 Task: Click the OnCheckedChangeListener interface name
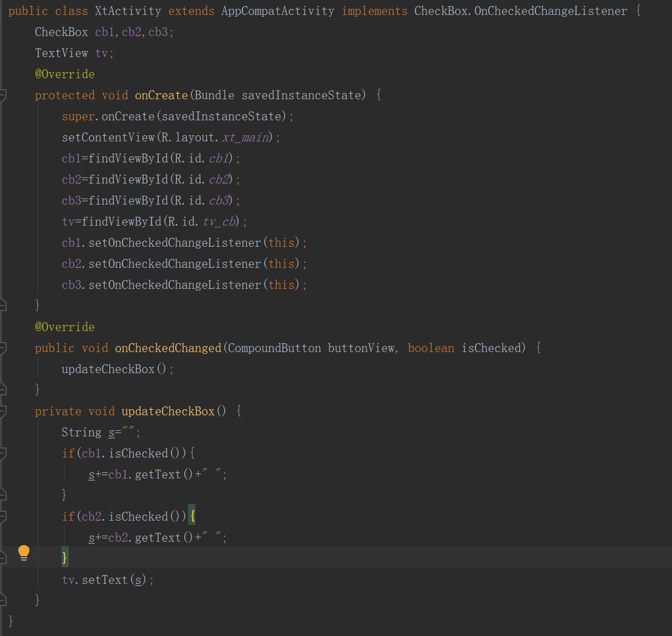tap(549, 11)
